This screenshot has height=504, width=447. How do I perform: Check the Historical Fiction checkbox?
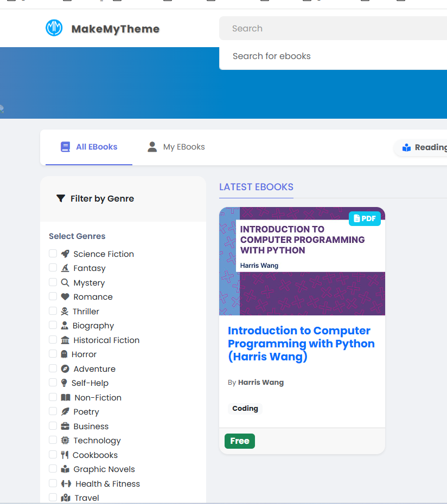tap(53, 340)
